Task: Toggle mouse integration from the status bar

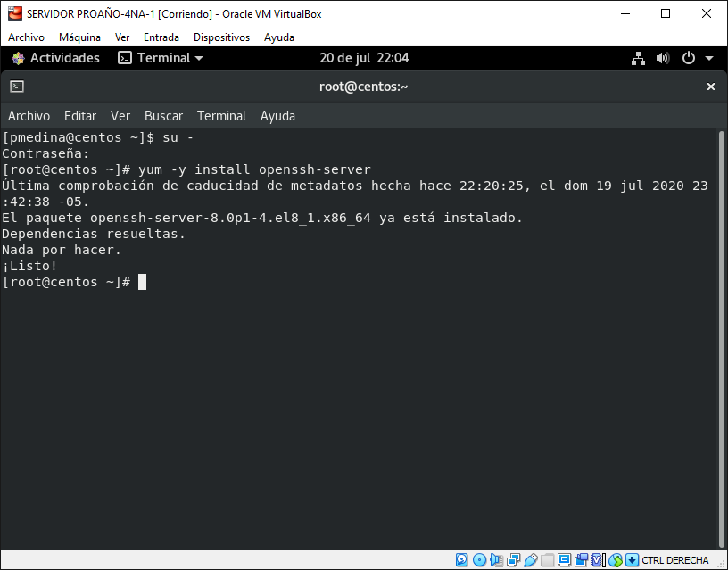Action: 615,560
